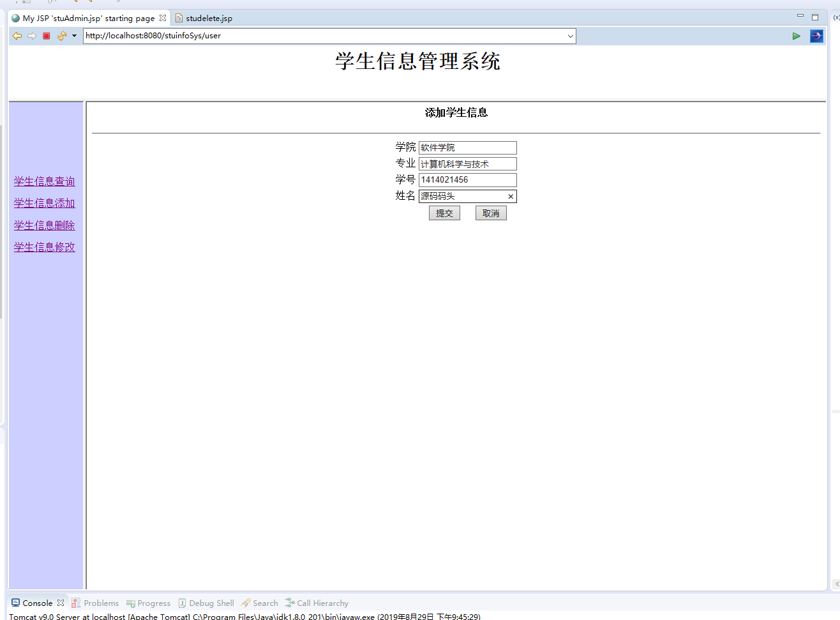The height and width of the screenshot is (620, 840).
Task: Open the URL history dropdown arrow
Action: 570,36
